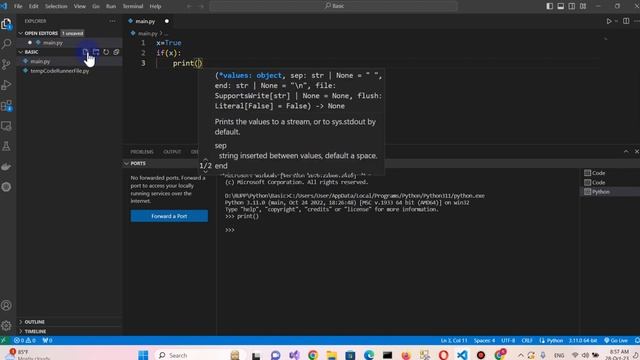Open Visual Studio Code taskbar icon
The image size is (640, 360).
pyautogui.click(x=462, y=355)
